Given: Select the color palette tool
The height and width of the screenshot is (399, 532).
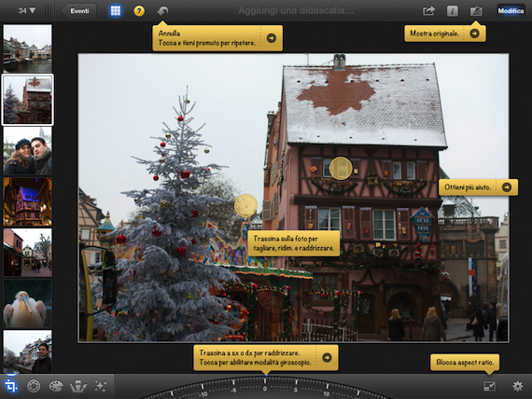Looking at the screenshot, I should [x=56, y=386].
